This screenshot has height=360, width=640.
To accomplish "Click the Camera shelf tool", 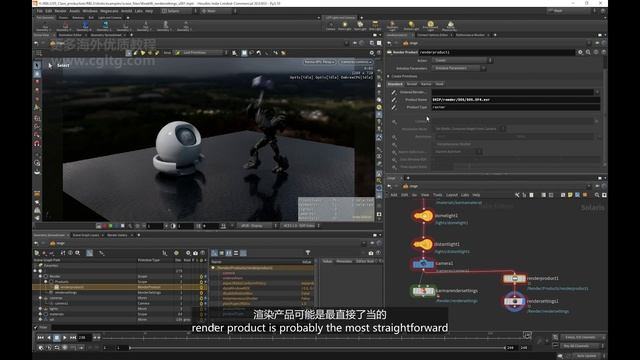I will pos(331,26).
